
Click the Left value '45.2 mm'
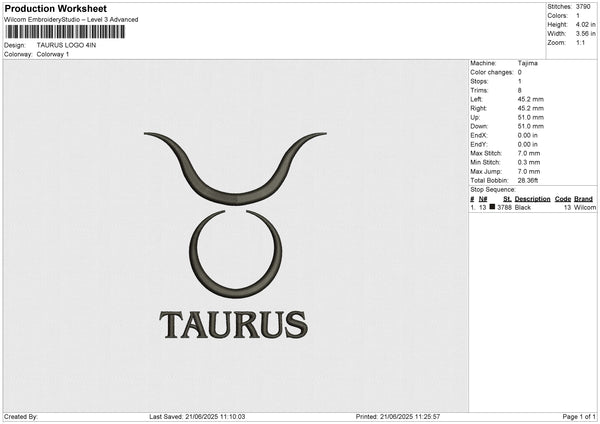point(530,99)
